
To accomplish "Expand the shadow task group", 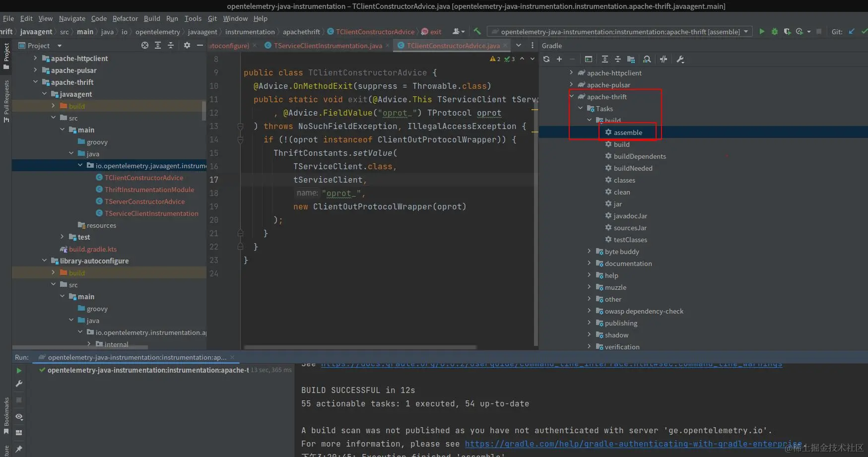I will click(589, 335).
